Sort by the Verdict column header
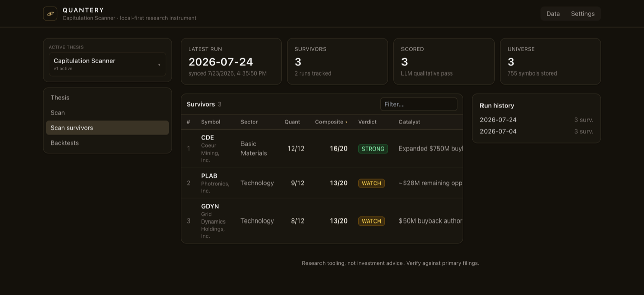644x295 pixels. pos(367,122)
